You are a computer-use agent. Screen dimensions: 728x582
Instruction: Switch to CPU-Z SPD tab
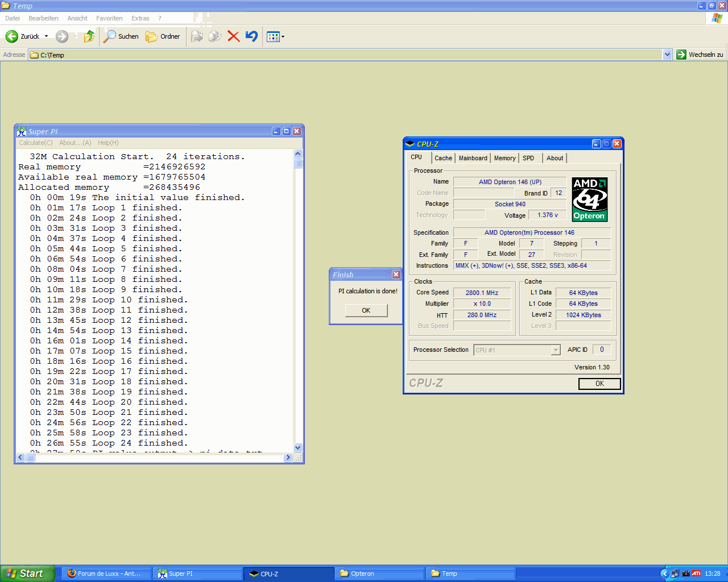click(x=528, y=158)
